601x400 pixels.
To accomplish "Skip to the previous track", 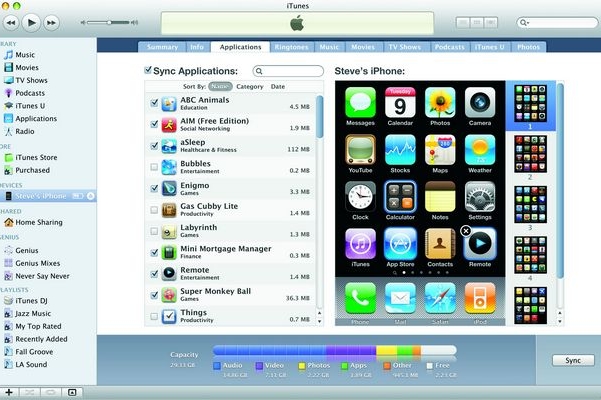I will (x=11, y=23).
